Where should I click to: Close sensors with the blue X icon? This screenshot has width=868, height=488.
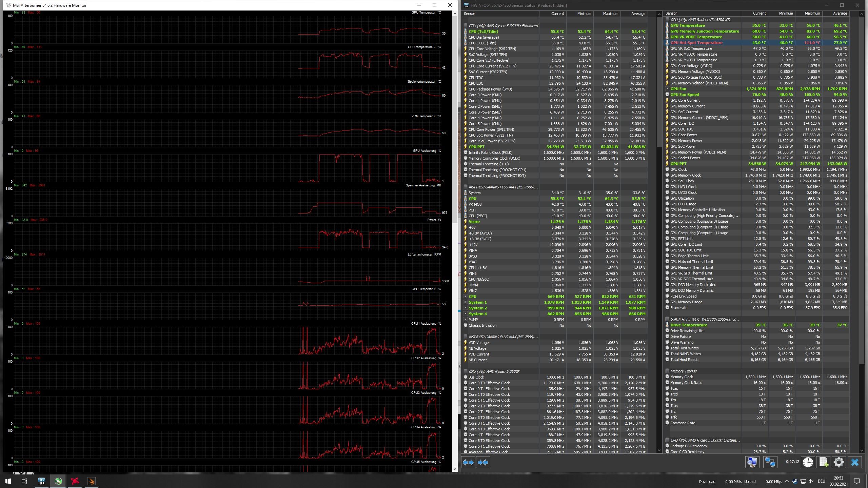click(x=855, y=462)
